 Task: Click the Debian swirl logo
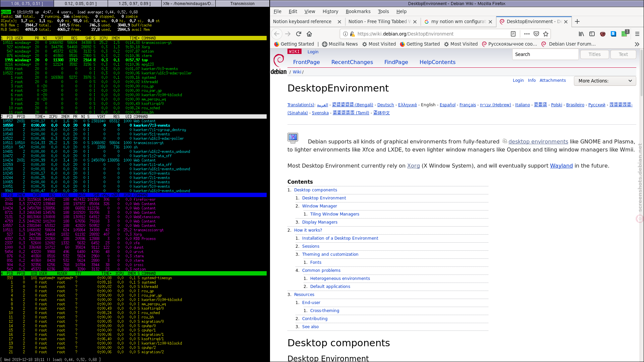click(279, 64)
